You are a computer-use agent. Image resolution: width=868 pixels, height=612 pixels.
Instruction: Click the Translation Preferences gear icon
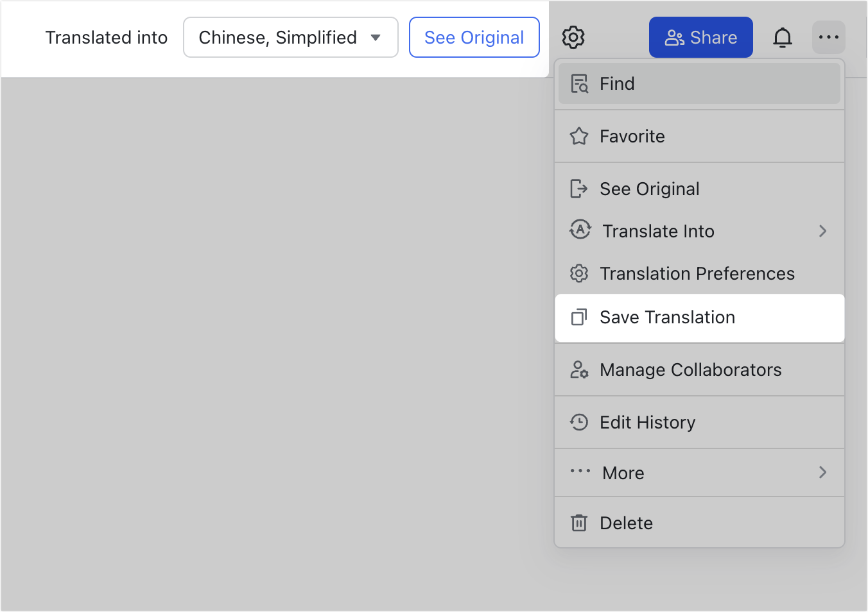(579, 273)
